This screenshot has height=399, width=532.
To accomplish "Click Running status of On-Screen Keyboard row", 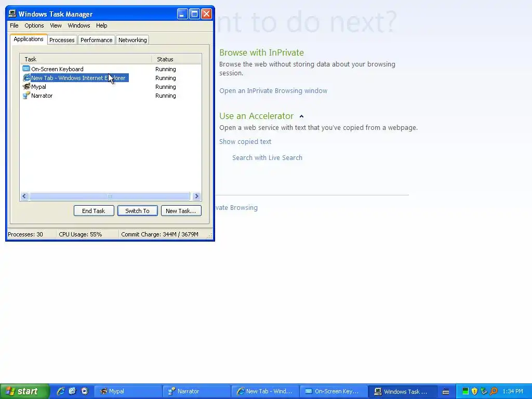I will (x=166, y=69).
